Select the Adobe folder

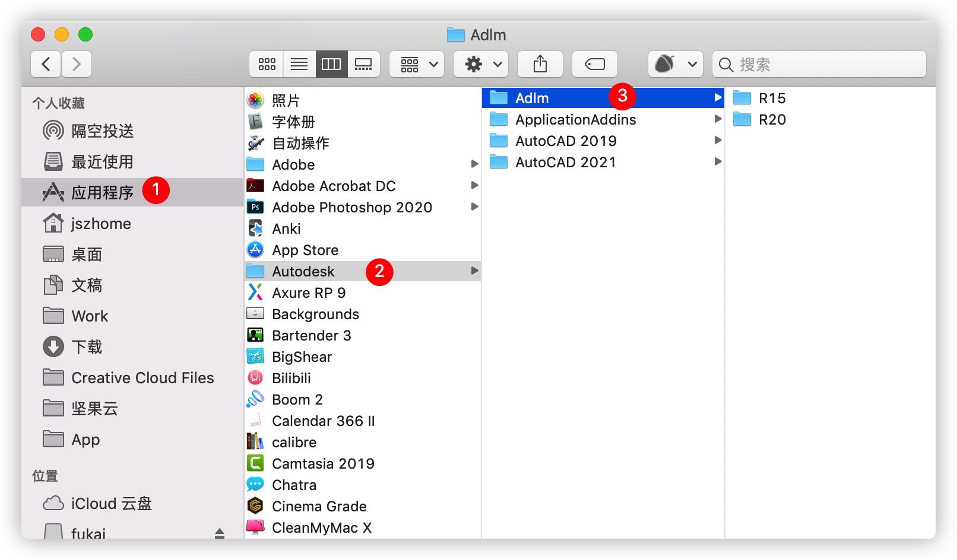pyautogui.click(x=363, y=164)
